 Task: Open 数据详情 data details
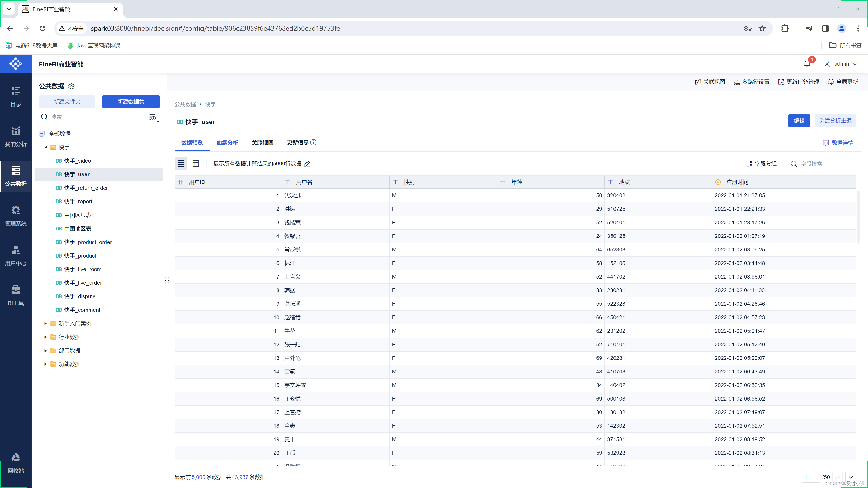(838, 143)
